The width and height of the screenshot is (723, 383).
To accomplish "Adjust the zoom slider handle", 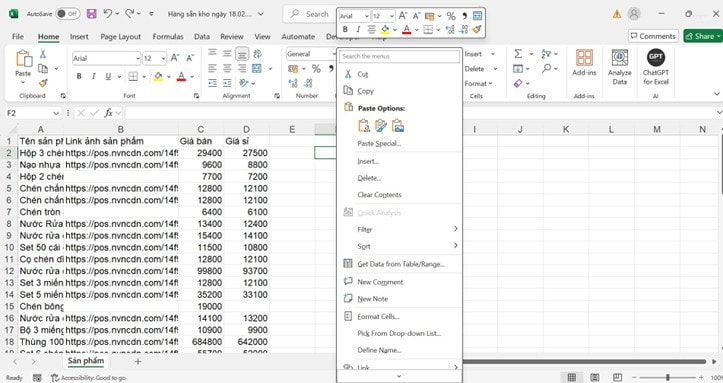I will click(x=667, y=377).
